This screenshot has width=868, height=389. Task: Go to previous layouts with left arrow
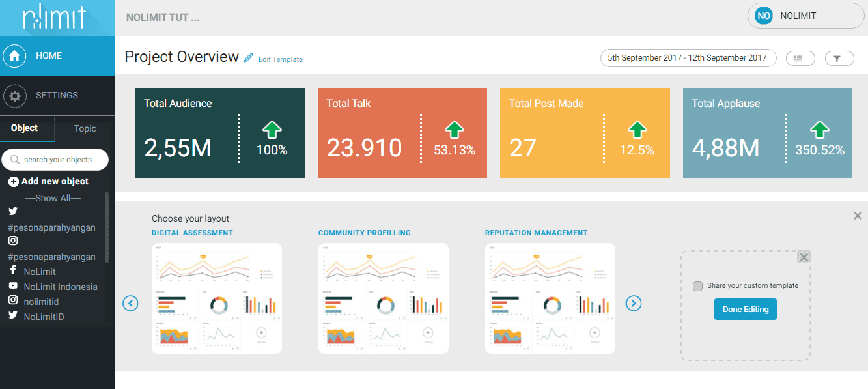click(x=131, y=303)
